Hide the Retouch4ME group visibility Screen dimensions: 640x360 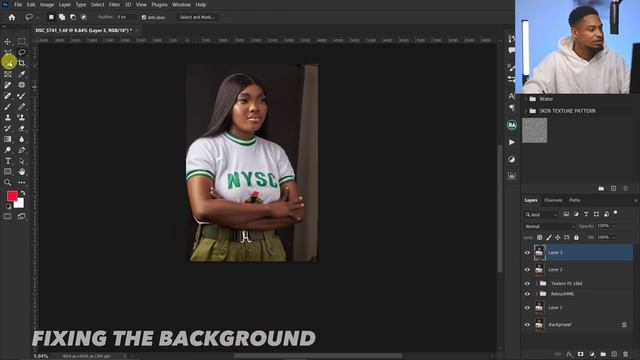[527, 294]
